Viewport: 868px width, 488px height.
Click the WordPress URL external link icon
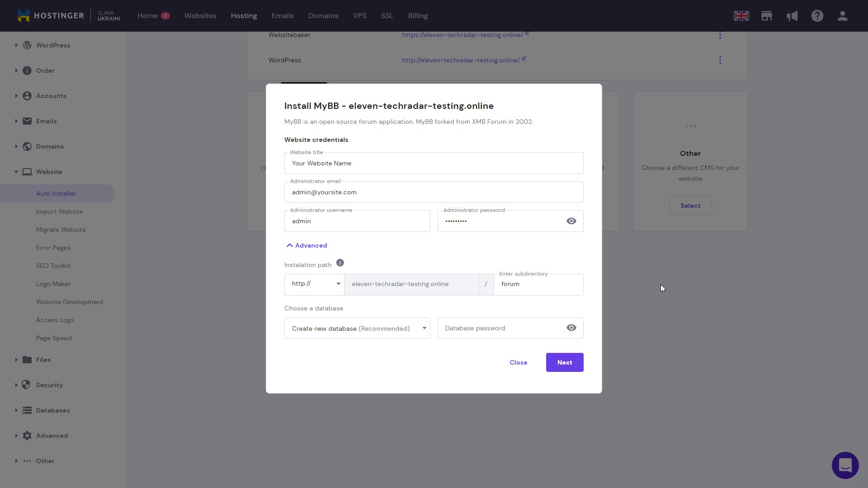coord(524,59)
